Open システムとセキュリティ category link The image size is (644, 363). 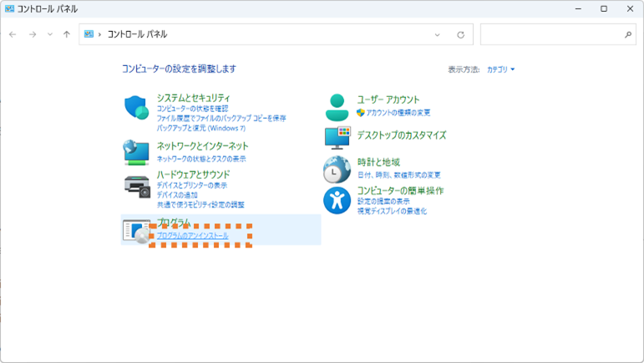click(193, 98)
